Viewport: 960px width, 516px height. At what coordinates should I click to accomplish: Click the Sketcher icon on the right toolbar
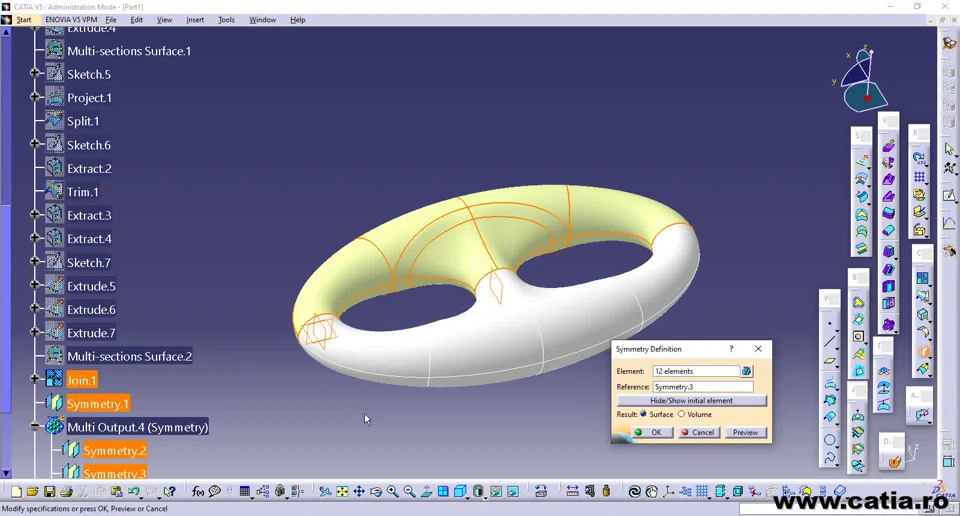(x=949, y=196)
